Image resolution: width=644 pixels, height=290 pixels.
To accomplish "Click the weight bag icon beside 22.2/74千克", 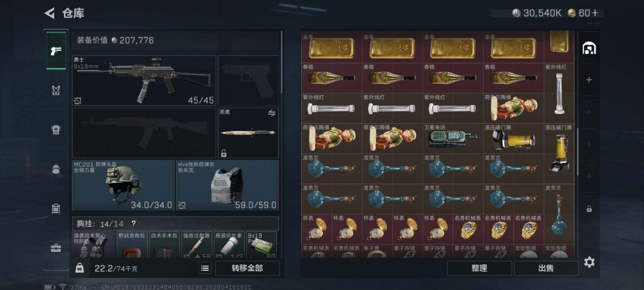I will click(x=79, y=268).
